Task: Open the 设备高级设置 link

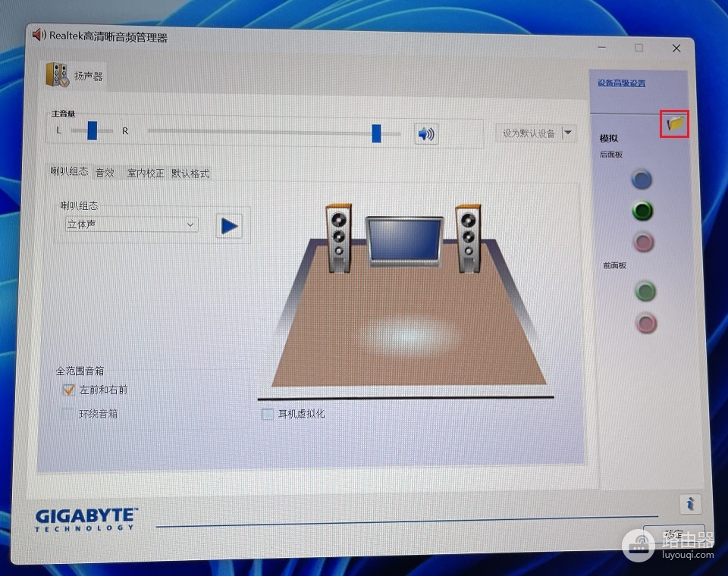Action: pos(621,83)
